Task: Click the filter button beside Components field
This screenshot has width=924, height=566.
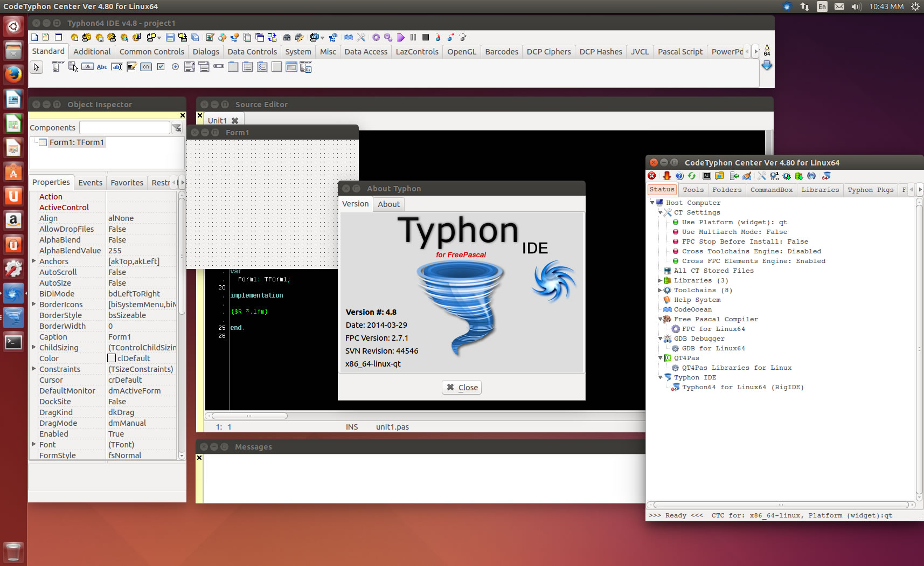Action: click(177, 128)
